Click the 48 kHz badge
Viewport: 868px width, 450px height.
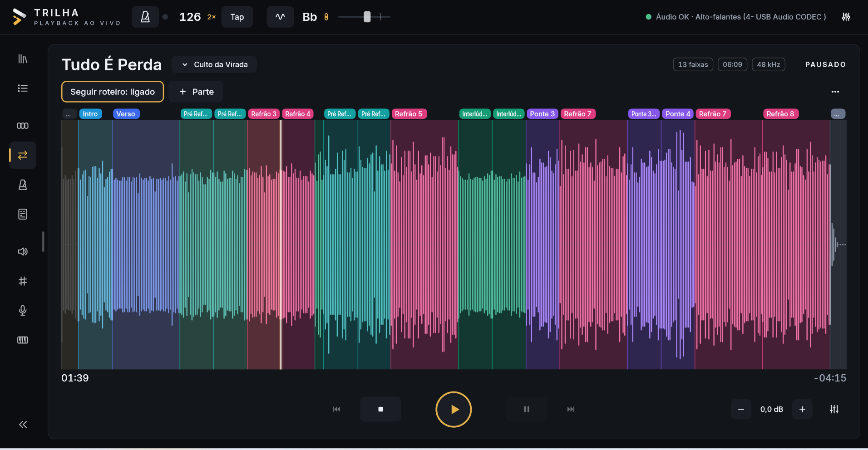[x=769, y=64]
